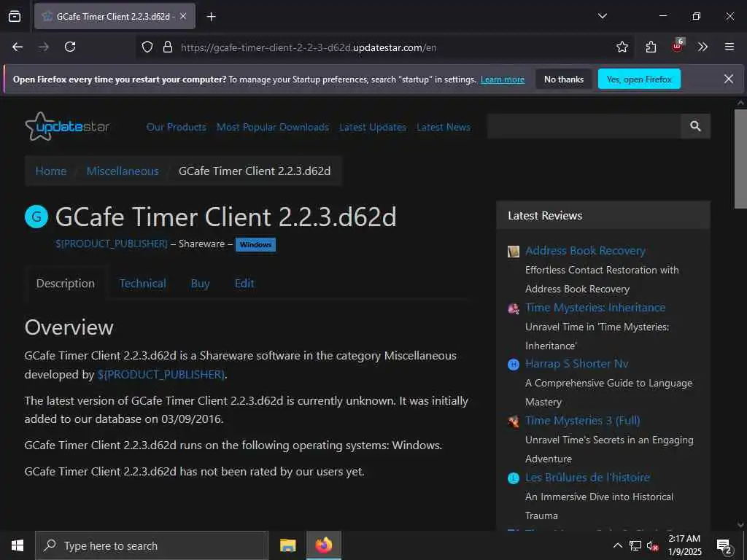This screenshot has width=747, height=560.
Task: Open the clock showing 2:17 AM
Action: (x=684, y=545)
